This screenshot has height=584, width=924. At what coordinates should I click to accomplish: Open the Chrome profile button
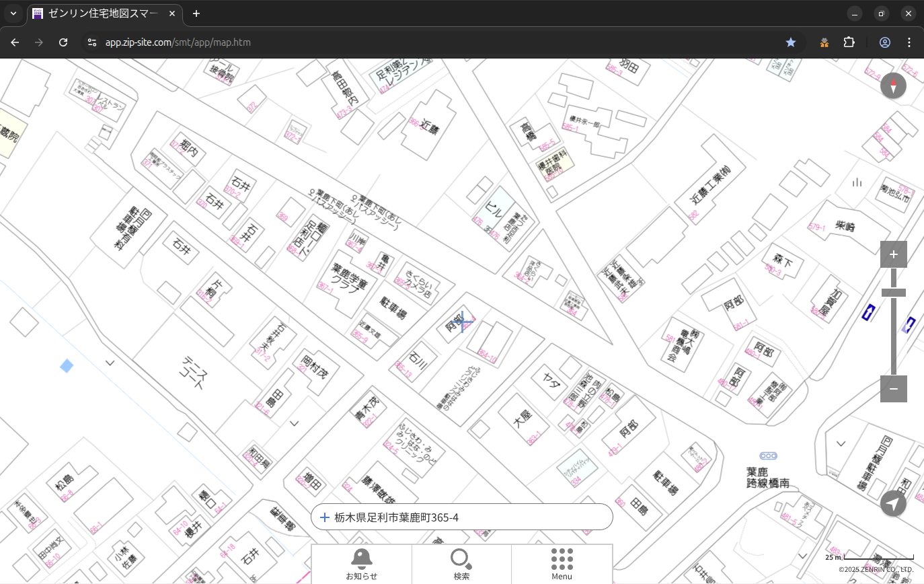(884, 42)
